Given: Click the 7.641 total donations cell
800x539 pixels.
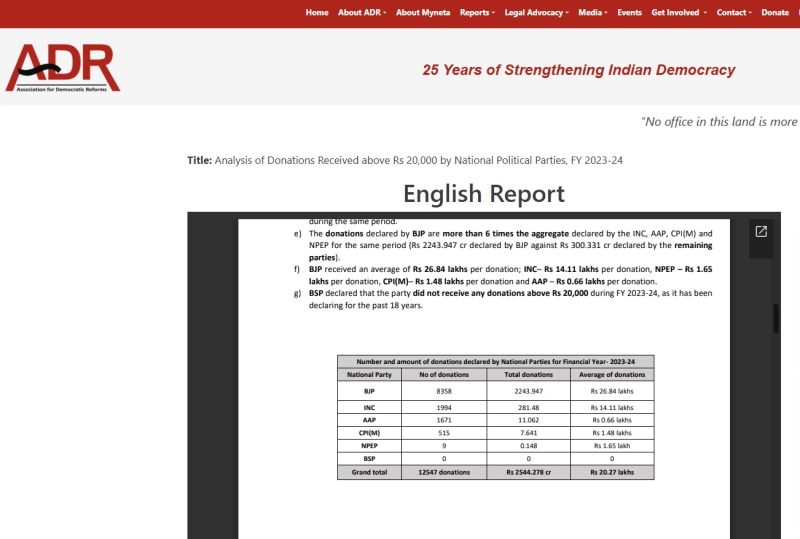Looking at the screenshot, I should 529,433.
